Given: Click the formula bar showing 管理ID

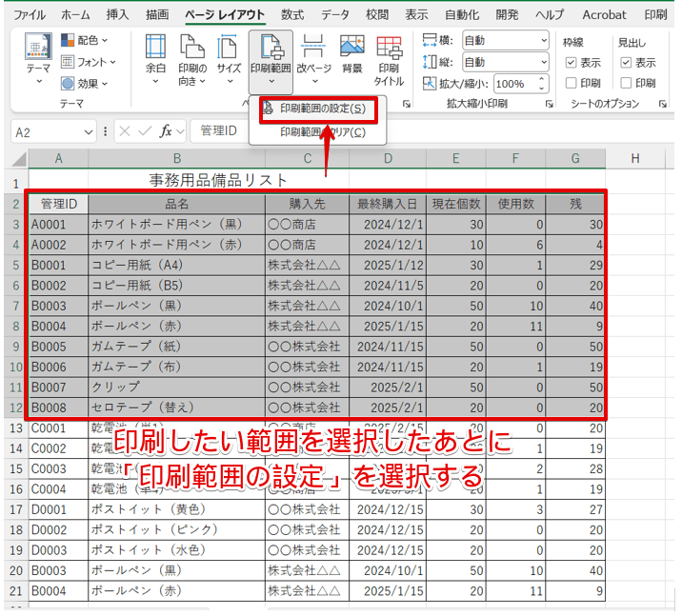Looking at the screenshot, I should coord(219,130).
